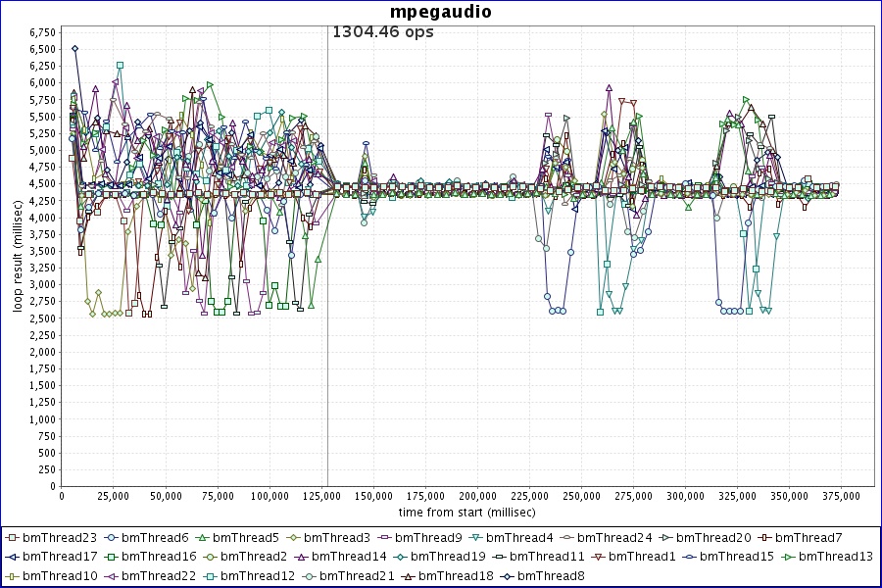Click the bmThread6 circle legend marker
Viewport: 882px width, 588px height.
tap(112, 537)
